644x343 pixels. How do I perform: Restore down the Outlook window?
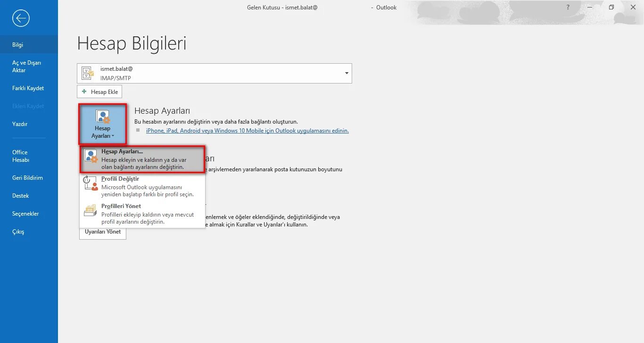coord(611,8)
